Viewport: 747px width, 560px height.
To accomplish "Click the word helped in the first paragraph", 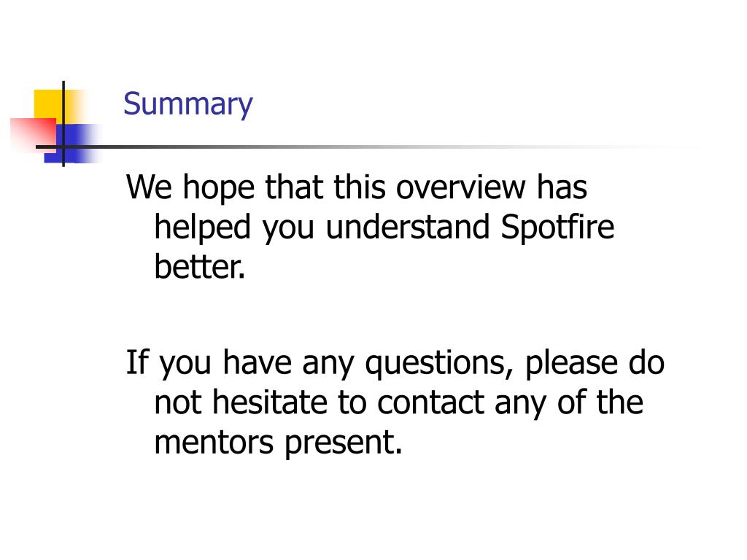I will click(203, 228).
